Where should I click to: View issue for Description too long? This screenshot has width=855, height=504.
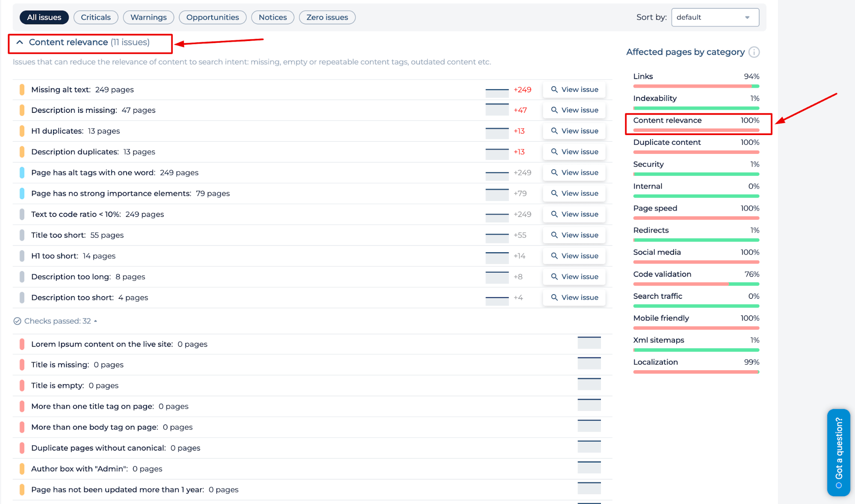[573, 277]
